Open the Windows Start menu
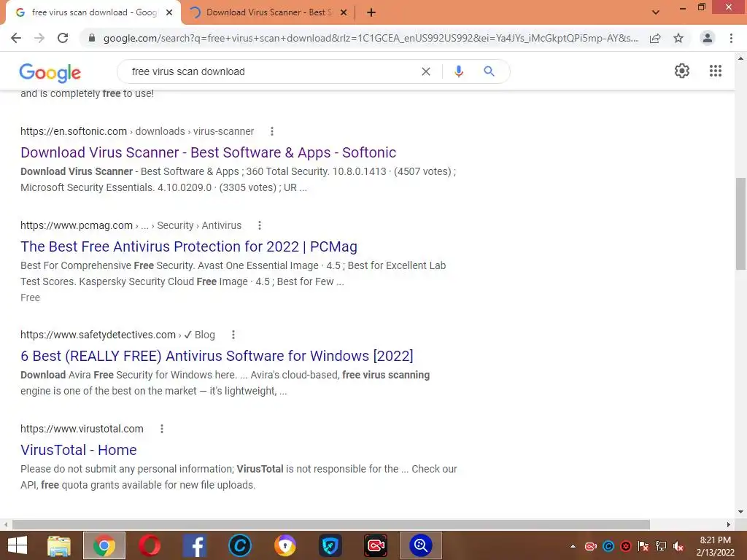747x560 pixels. click(x=18, y=545)
